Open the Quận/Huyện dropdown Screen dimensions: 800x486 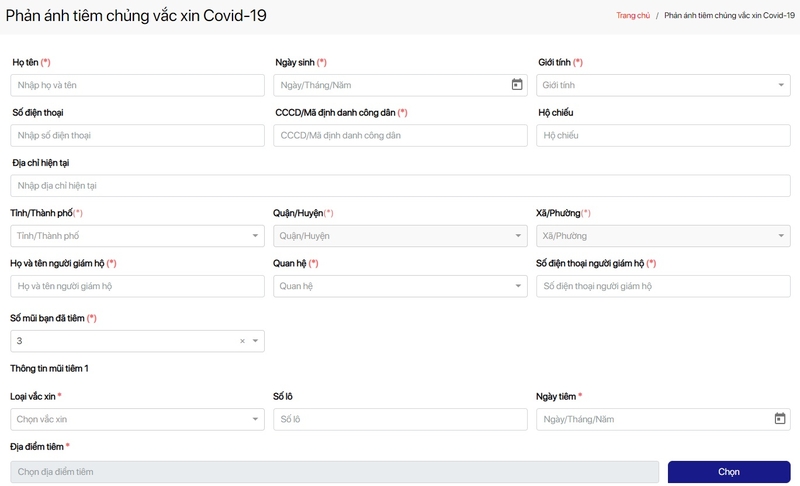point(400,236)
